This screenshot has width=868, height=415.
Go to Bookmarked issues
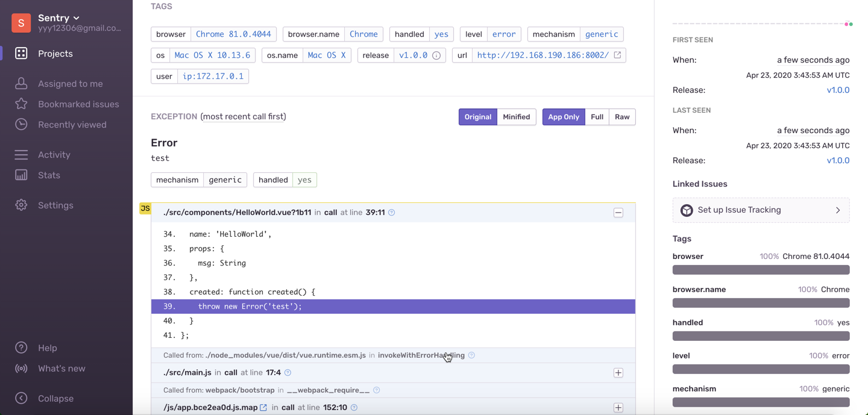pyautogui.click(x=78, y=104)
